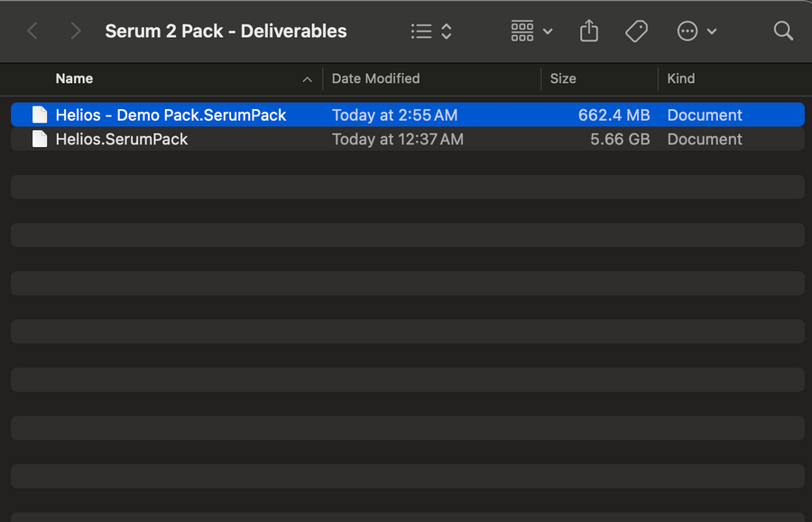
Task: Click the Edit Tags icon
Action: tap(636, 32)
